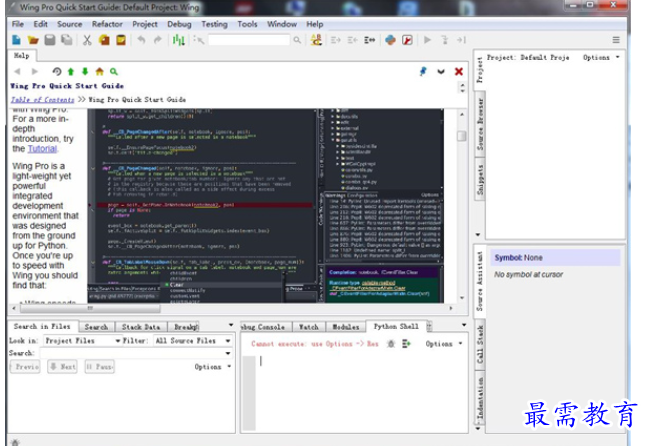Screen dimensions: 646x446
Task: Click the Paste clipboard icon
Action: (x=121, y=40)
